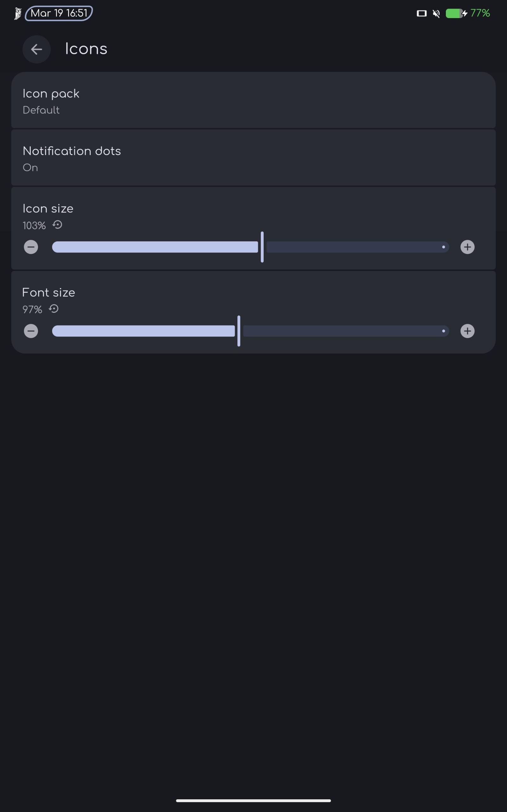Decrease icon size with minus button
Viewport: 507px width, 812px height.
pyautogui.click(x=31, y=247)
